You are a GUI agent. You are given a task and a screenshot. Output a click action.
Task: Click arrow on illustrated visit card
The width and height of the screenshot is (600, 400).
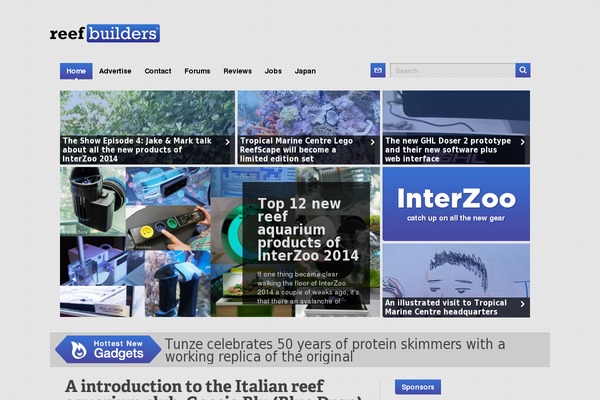pos(522,304)
